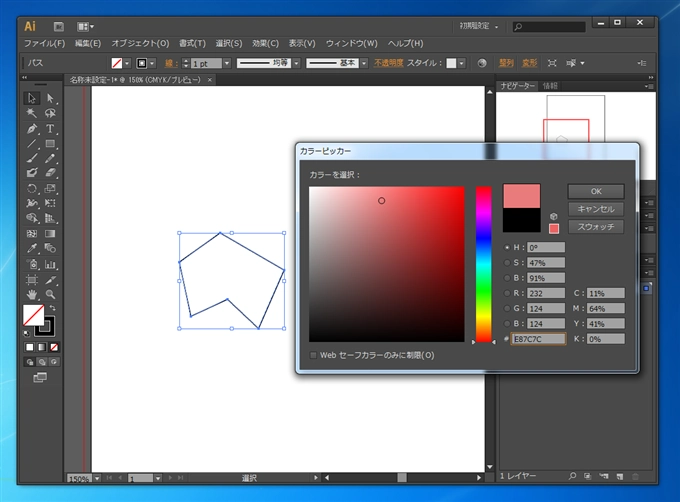
Task: Choose the H hue radio button
Action: click(x=507, y=248)
